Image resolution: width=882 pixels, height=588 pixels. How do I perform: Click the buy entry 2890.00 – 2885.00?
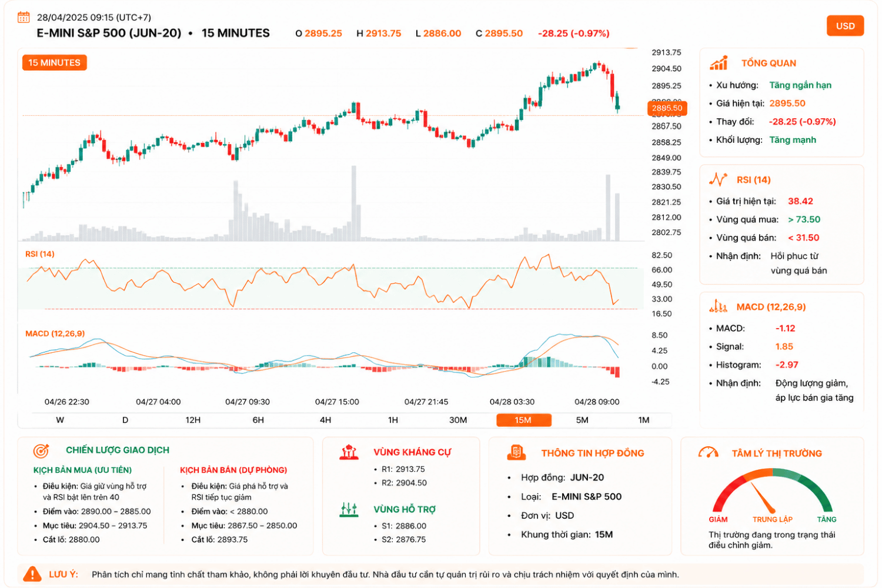pyautogui.click(x=115, y=512)
